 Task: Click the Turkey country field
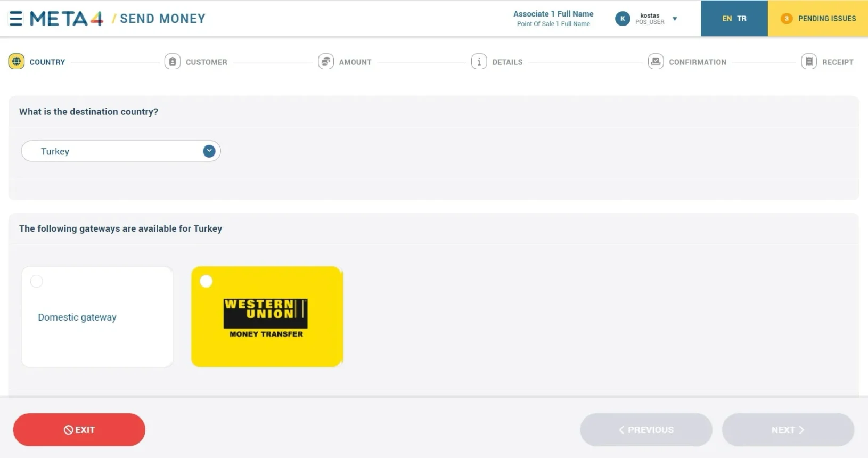click(x=121, y=151)
